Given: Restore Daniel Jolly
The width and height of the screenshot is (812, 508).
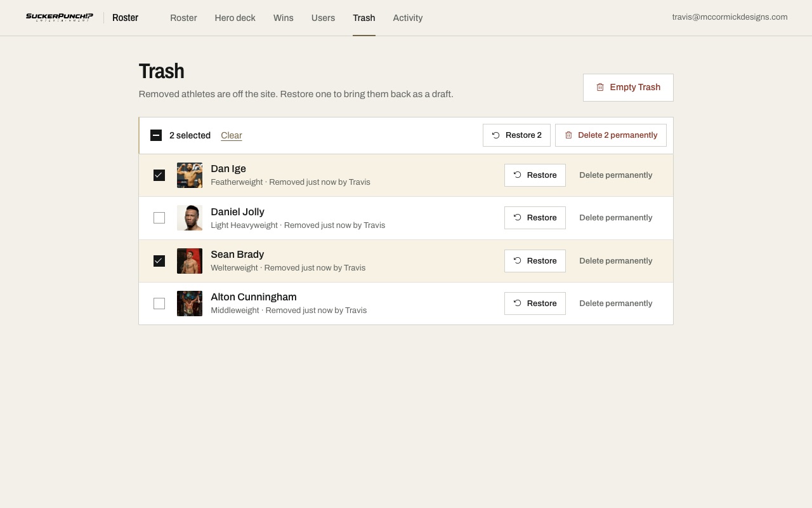Looking at the screenshot, I should pos(535,218).
